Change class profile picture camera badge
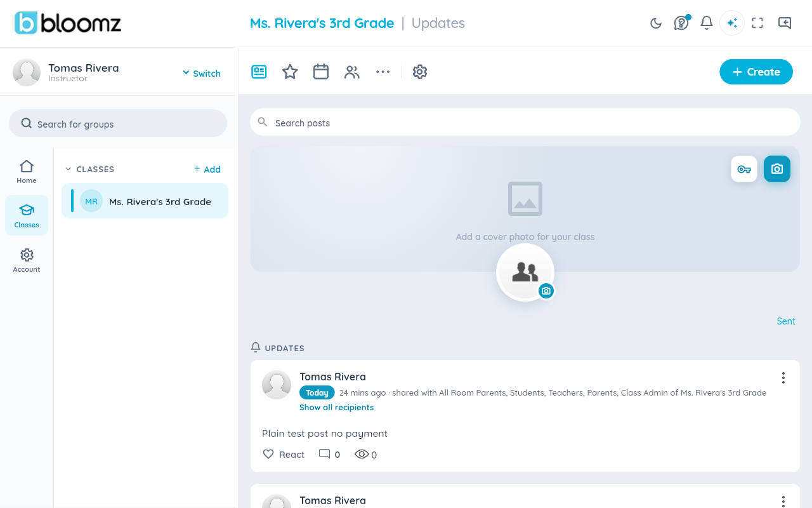 (546, 291)
